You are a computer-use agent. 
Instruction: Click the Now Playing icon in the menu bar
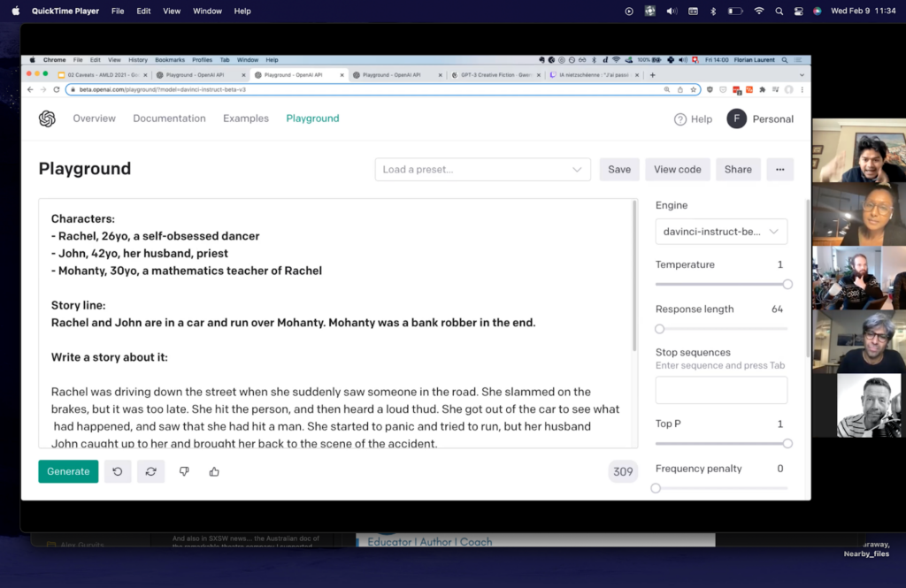click(x=629, y=11)
